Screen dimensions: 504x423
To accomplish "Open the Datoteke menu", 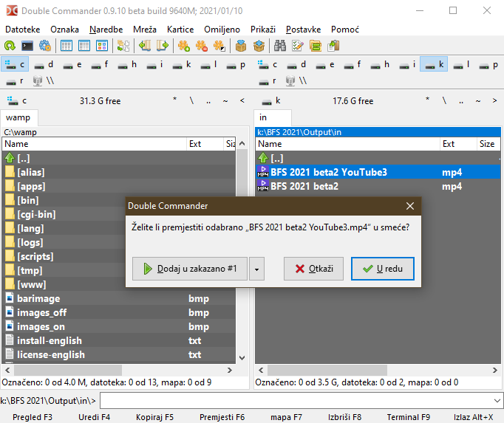I will pyautogui.click(x=22, y=30).
